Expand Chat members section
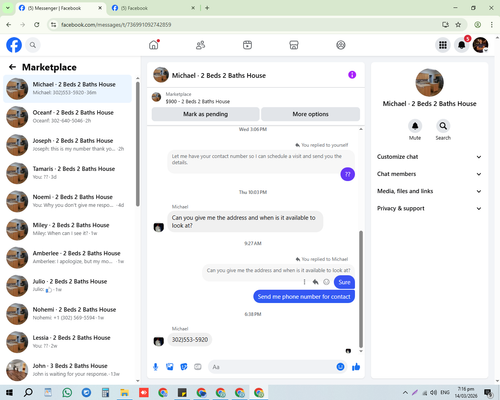 [x=429, y=174]
